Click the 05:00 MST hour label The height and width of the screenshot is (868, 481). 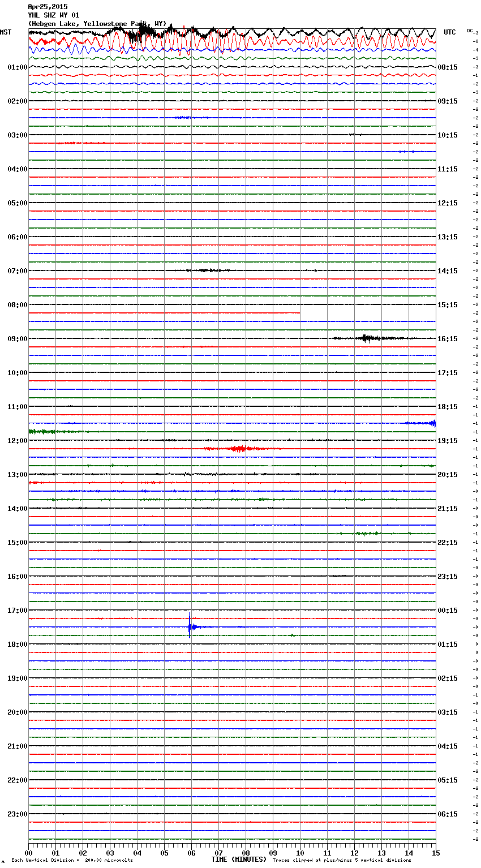(x=18, y=203)
